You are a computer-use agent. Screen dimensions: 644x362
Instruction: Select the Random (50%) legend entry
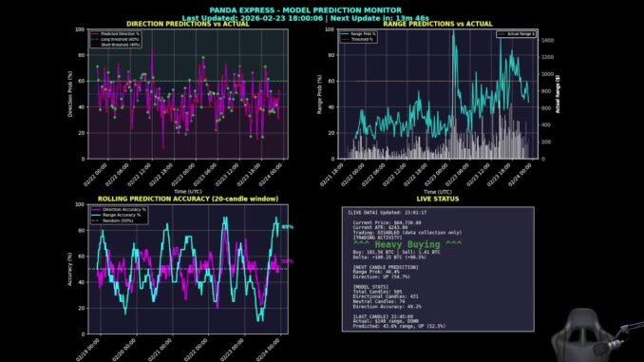pos(113,220)
